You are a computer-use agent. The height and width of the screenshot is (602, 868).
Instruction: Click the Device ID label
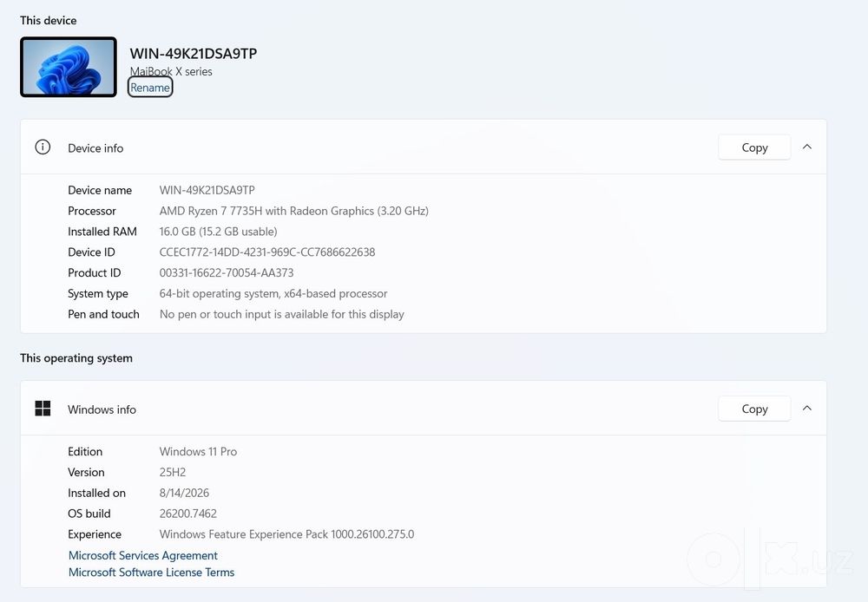point(91,252)
